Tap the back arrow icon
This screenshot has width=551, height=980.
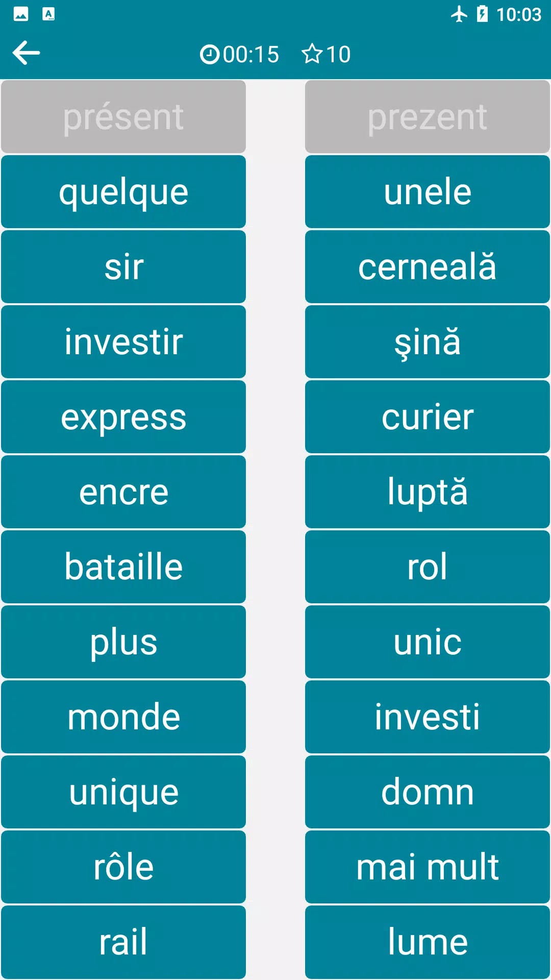coord(26,53)
